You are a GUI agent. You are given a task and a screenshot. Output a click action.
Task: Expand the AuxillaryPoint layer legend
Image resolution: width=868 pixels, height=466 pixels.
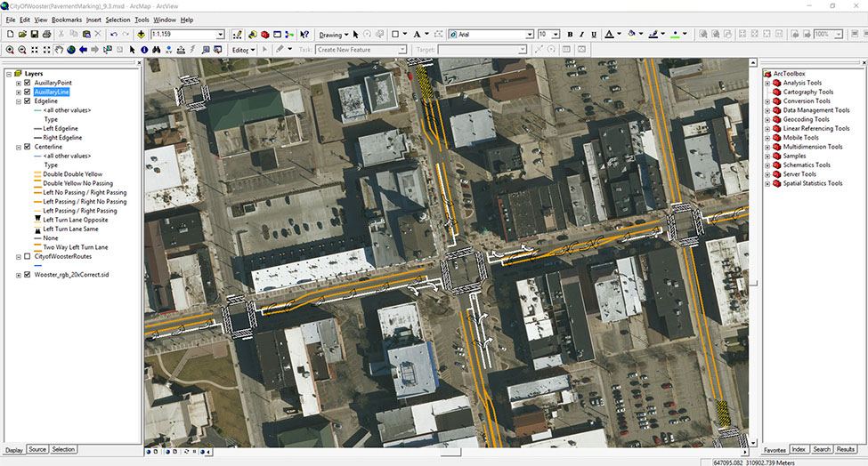point(19,83)
